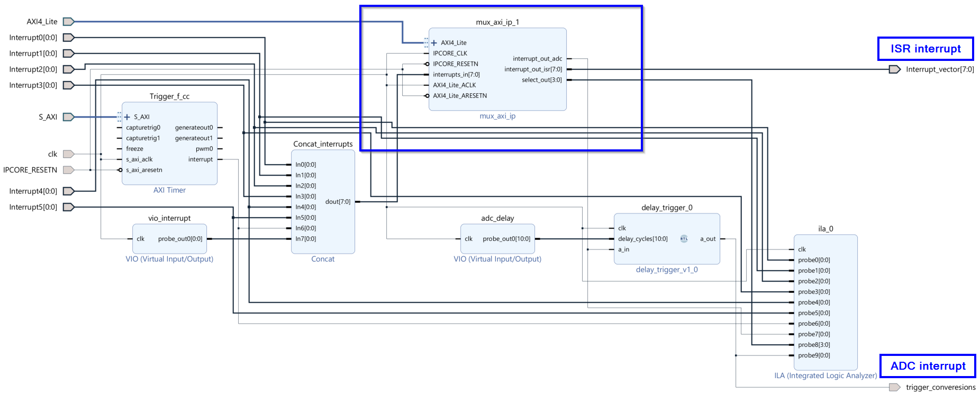The height and width of the screenshot is (402, 980).
Task: Select the probe8[3:0] pin on ila_0
Action: 814,345
